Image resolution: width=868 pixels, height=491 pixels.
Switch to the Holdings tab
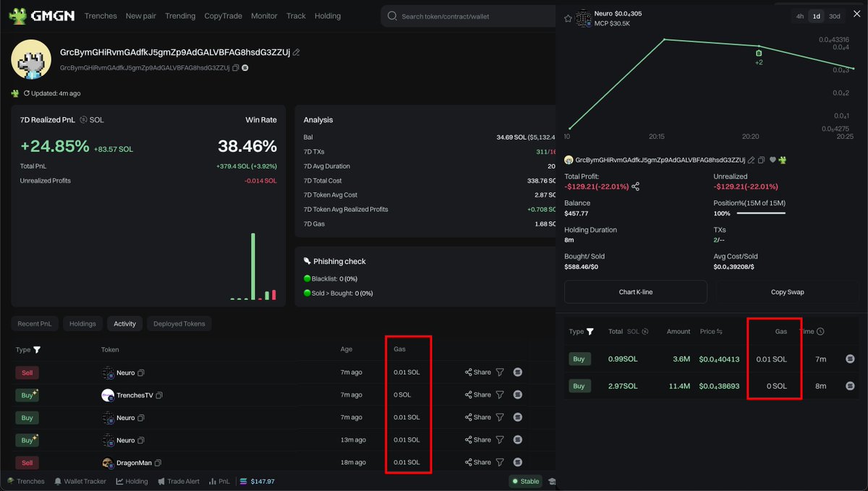(x=82, y=323)
